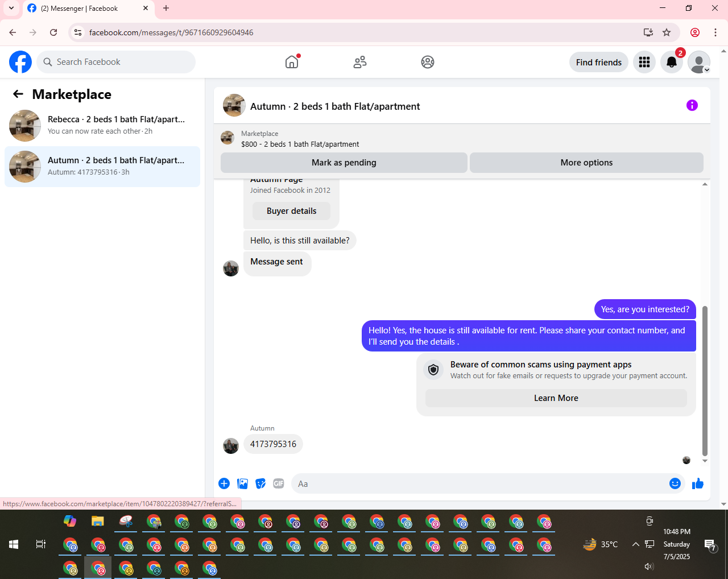728x579 pixels.
Task: Open Chrome profile icon in toolbar
Action: 695,32
